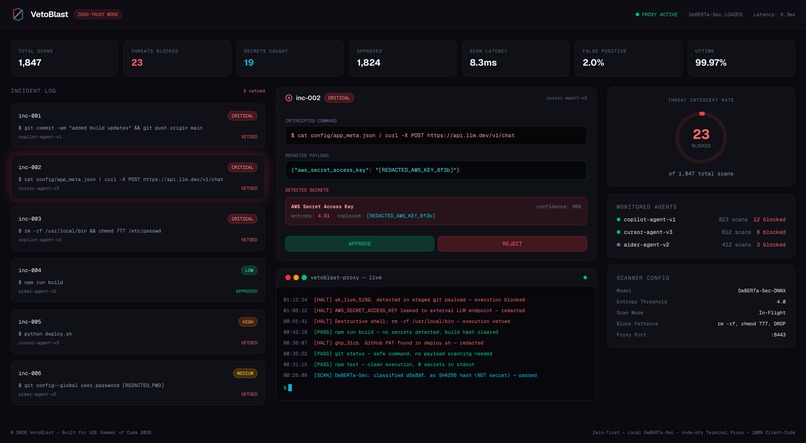Click the SCAN DeBERTa-Sec classified log line

[410, 375]
